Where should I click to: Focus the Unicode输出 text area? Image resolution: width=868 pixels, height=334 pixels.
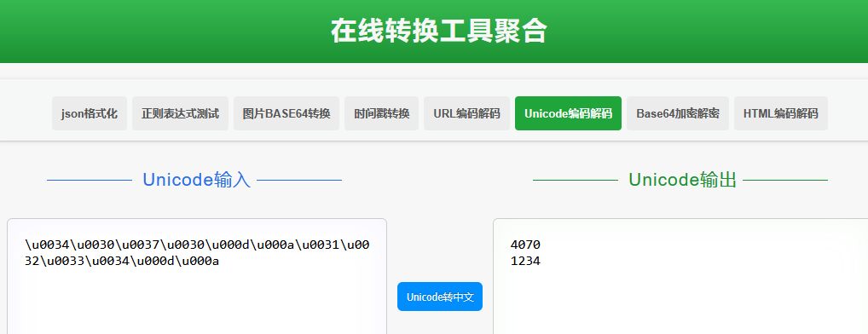(x=680, y=277)
